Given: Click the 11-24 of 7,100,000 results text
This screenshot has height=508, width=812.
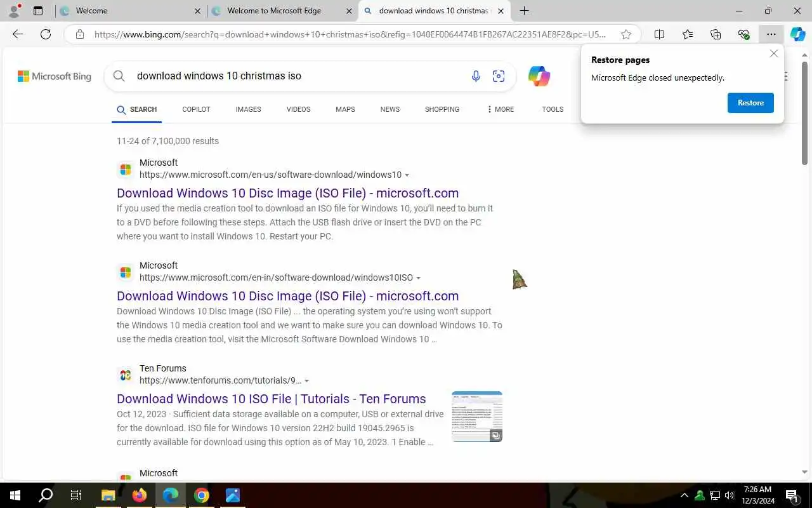Looking at the screenshot, I should tap(167, 141).
